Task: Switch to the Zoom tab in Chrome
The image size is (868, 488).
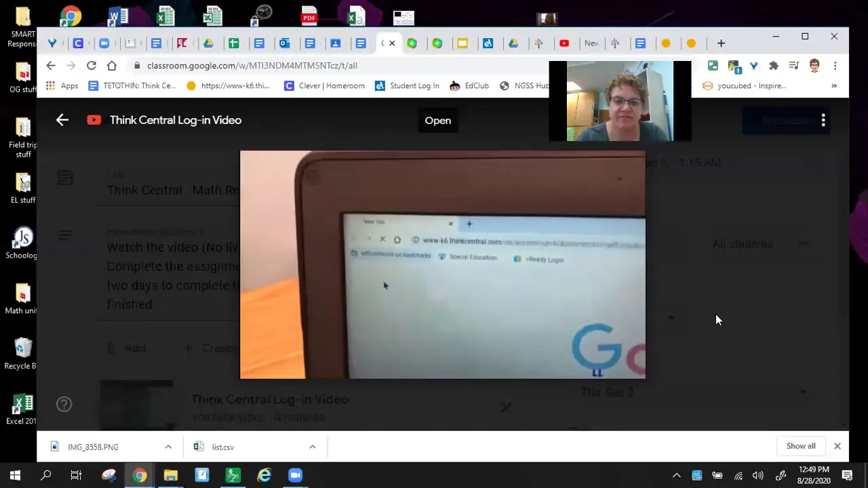Action: (x=104, y=43)
